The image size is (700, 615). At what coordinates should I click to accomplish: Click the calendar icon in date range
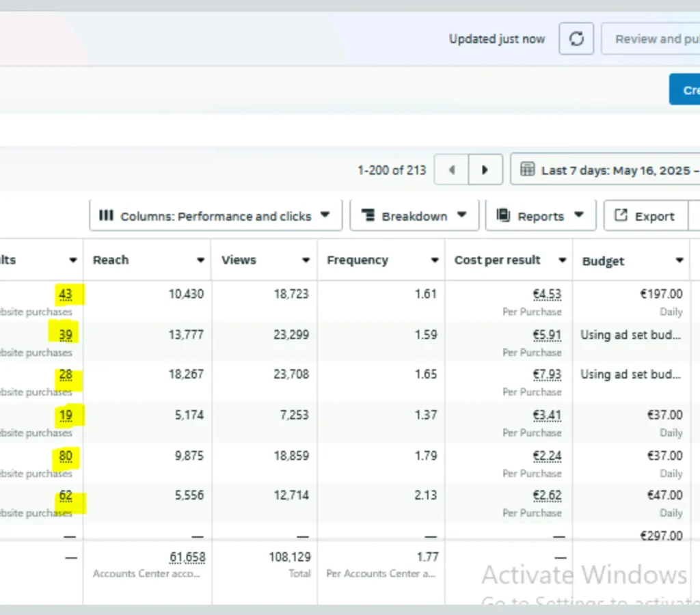pyautogui.click(x=527, y=169)
